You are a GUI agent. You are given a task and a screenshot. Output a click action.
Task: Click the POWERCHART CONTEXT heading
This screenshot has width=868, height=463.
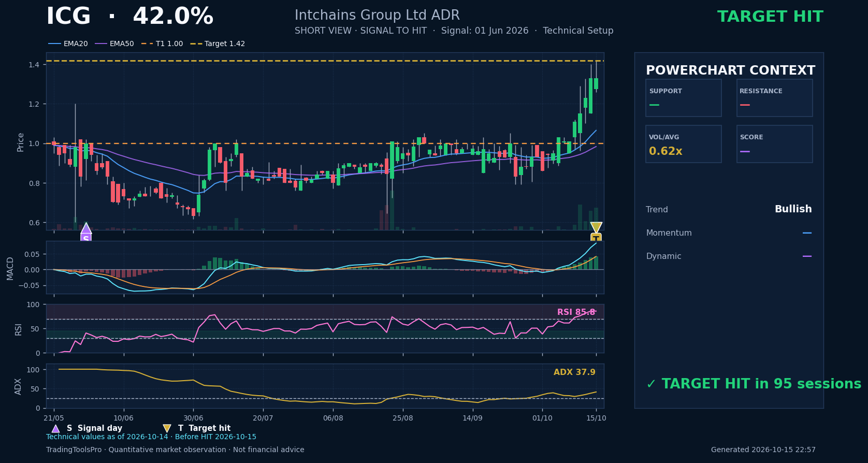tap(730, 71)
